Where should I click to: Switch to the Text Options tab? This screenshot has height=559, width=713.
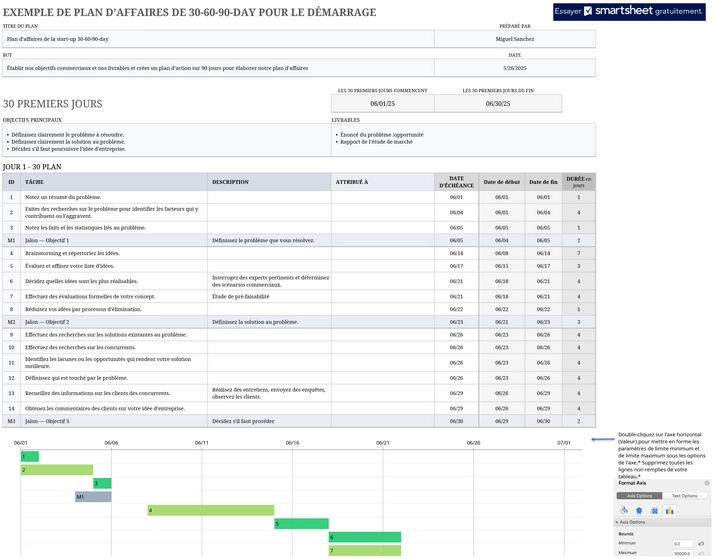[x=684, y=496]
